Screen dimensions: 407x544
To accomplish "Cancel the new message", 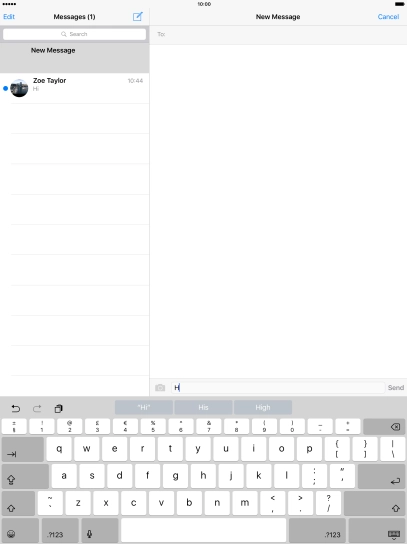I will (x=388, y=17).
